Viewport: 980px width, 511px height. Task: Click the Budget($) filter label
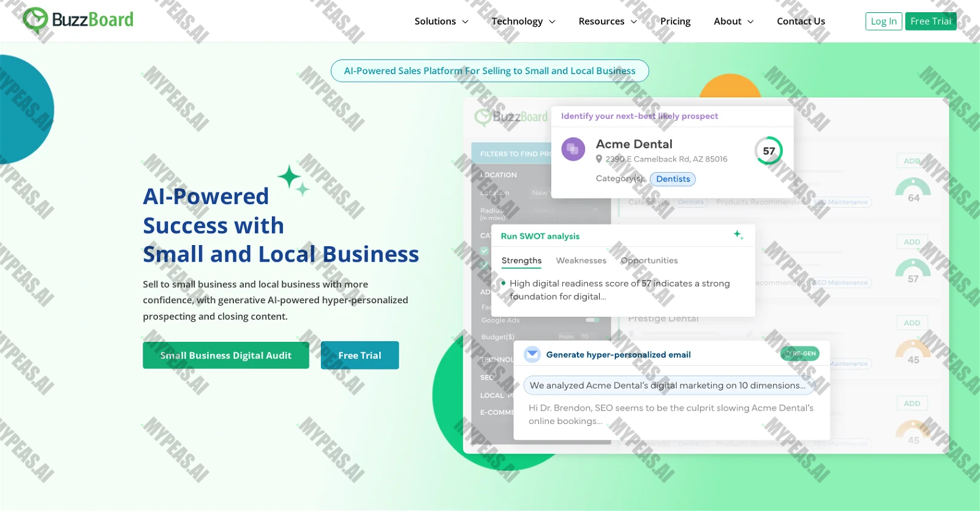click(x=498, y=337)
